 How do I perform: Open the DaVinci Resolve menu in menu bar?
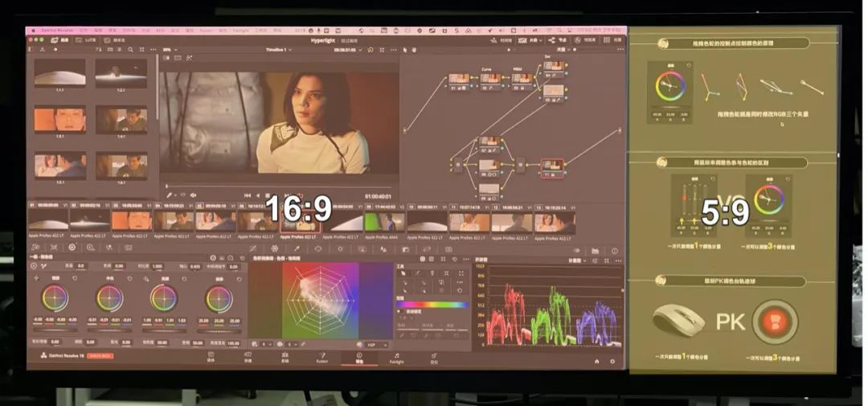tap(58, 31)
